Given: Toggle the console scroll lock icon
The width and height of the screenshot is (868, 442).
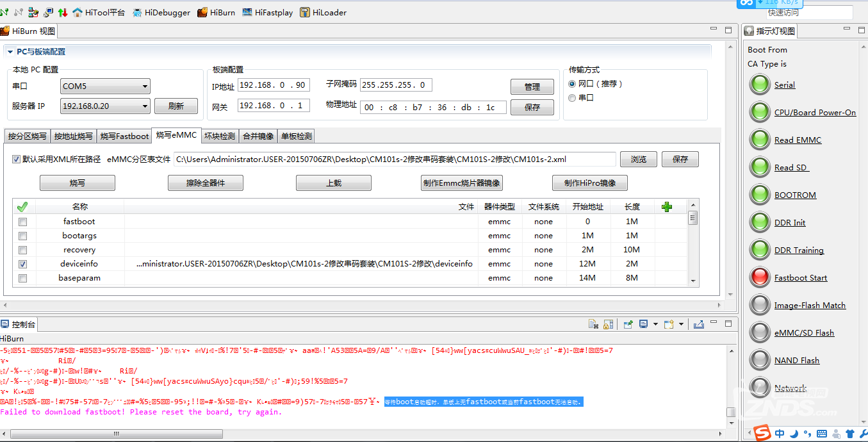Looking at the screenshot, I should click(x=609, y=324).
